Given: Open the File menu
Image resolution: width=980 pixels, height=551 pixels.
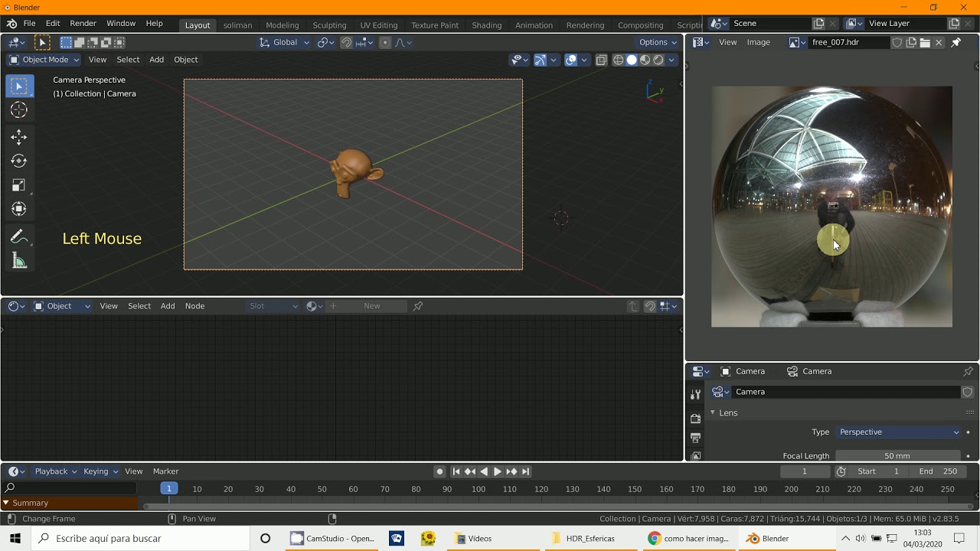Looking at the screenshot, I should tap(29, 24).
